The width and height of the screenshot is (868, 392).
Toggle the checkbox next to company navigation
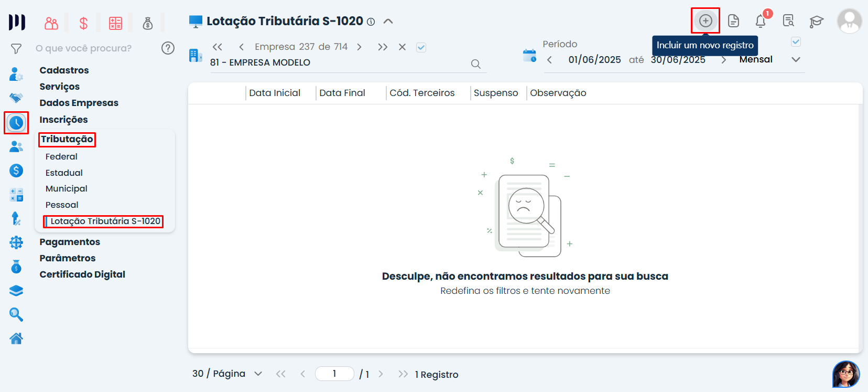click(x=421, y=47)
